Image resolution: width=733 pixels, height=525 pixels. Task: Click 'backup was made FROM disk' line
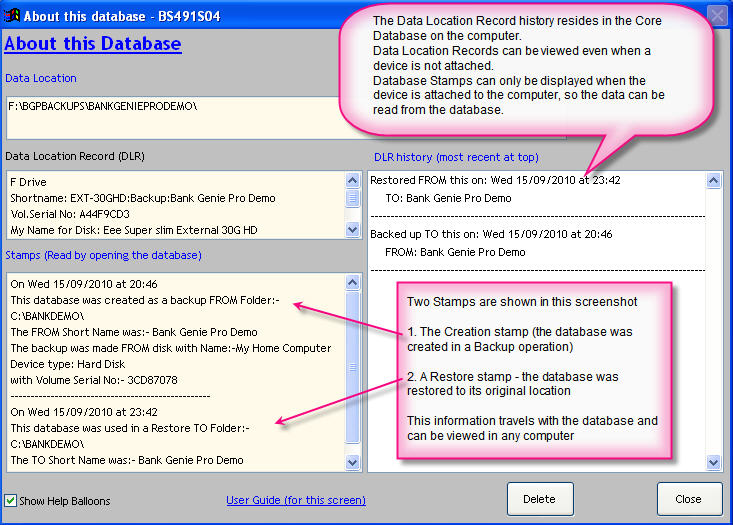[171, 348]
